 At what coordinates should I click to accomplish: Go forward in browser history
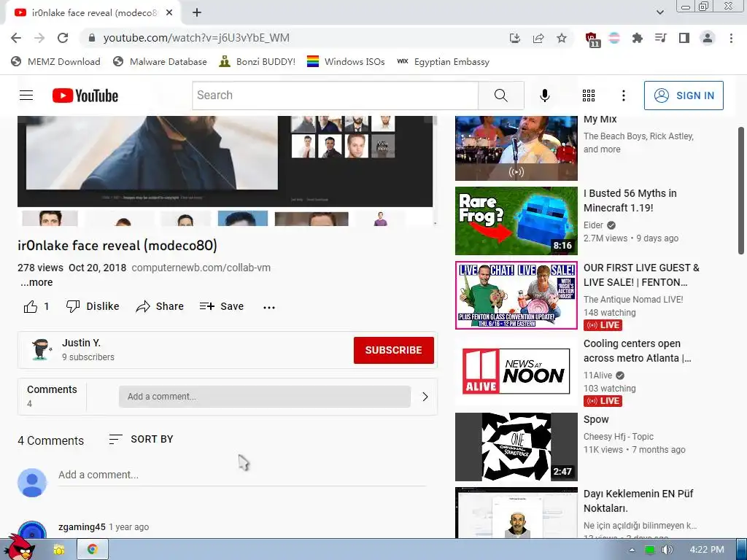tap(39, 38)
